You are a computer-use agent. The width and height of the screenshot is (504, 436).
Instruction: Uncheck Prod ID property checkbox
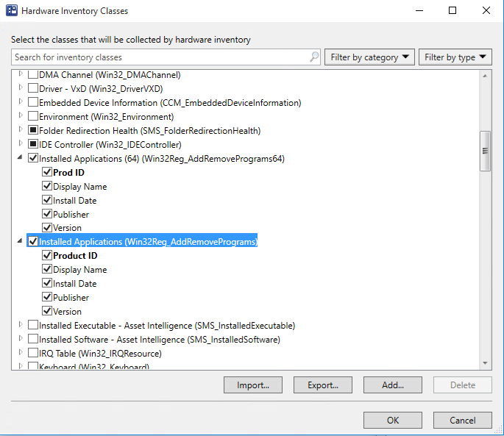point(47,172)
